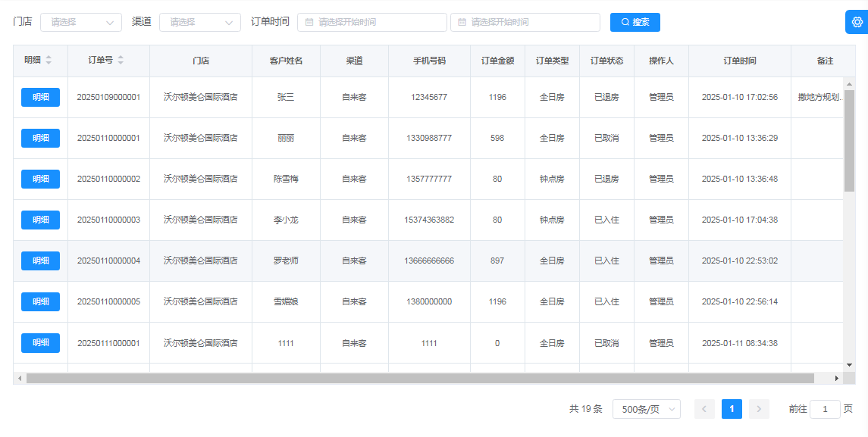The image size is (868, 437).
Task: Open 明细 for customer 张三
Action: tap(40, 97)
